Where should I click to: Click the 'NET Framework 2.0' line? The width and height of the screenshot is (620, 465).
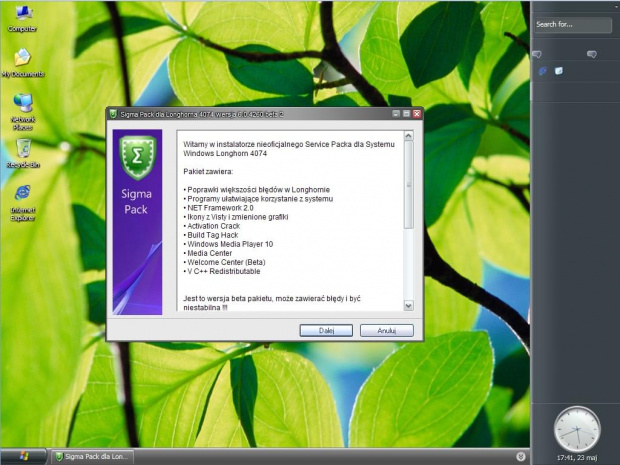pyautogui.click(x=218, y=208)
